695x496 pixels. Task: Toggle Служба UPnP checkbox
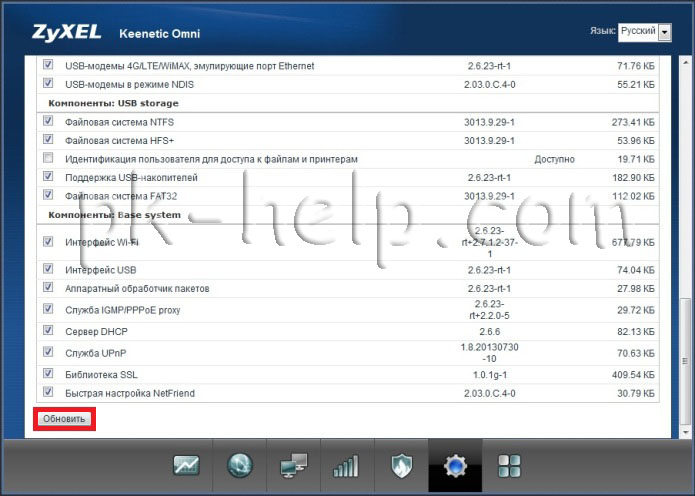point(48,352)
